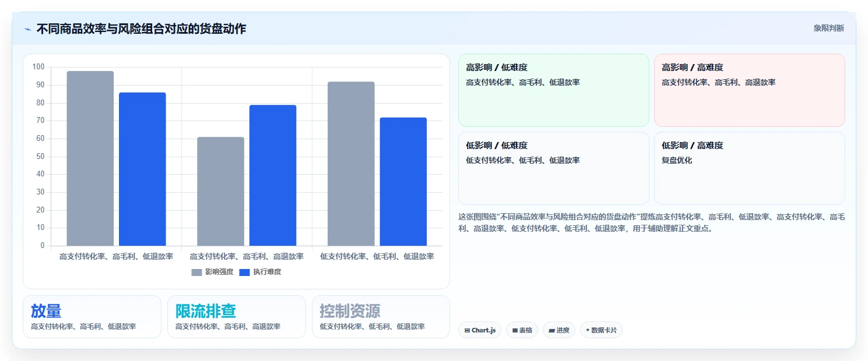Click the gray bar valued 98
Image resolution: width=868 pixels, height=361 pixels.
[90, 158]
